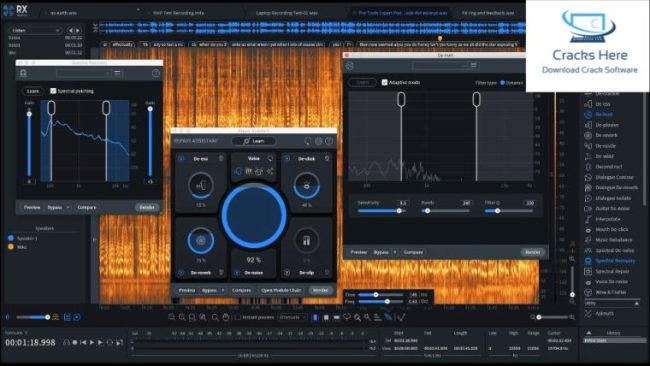
Task: Open the De-wind module in list
Action: click(x=599, y=156)
